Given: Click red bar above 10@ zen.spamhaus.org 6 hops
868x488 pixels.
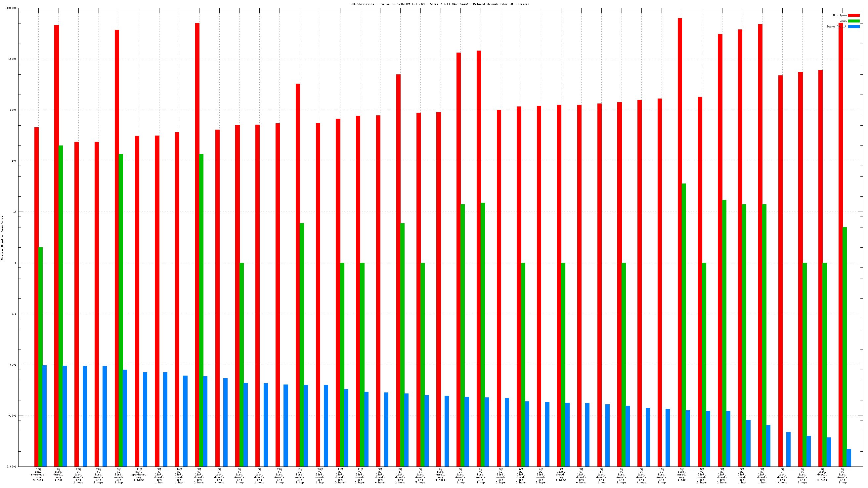Looking at the screenshot, I should tap(36, 296).
